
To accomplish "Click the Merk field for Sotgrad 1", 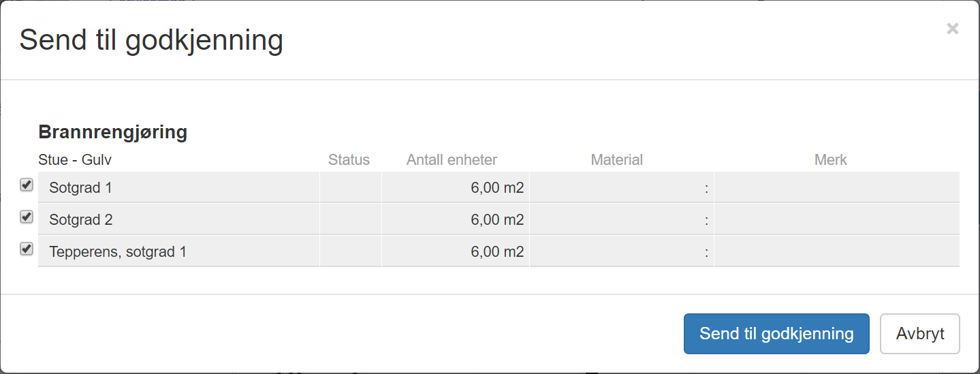I will [836, 187].
